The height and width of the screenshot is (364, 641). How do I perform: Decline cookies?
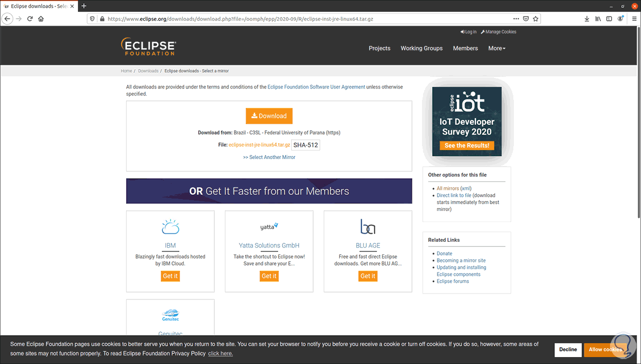coord(568,350)
